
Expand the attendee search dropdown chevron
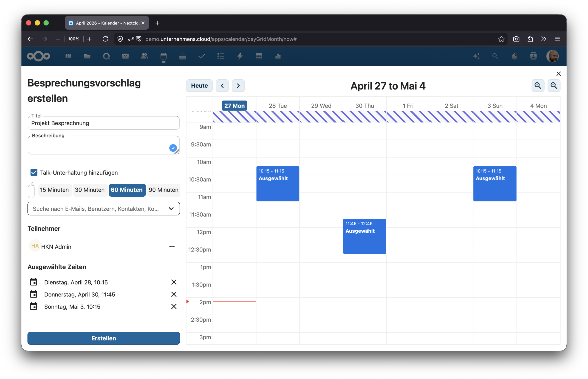[171, 209]
